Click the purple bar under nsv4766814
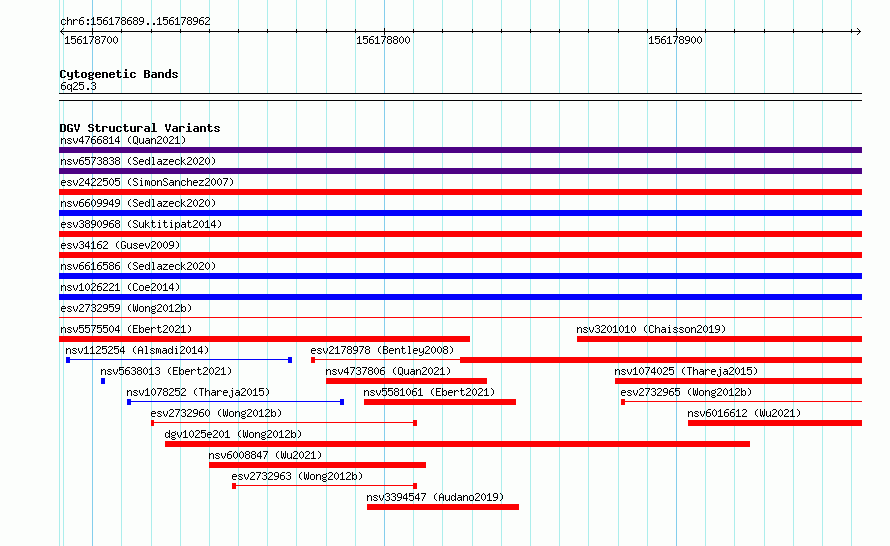Screen dimensions: 890x546 click(x=460, y=150)
